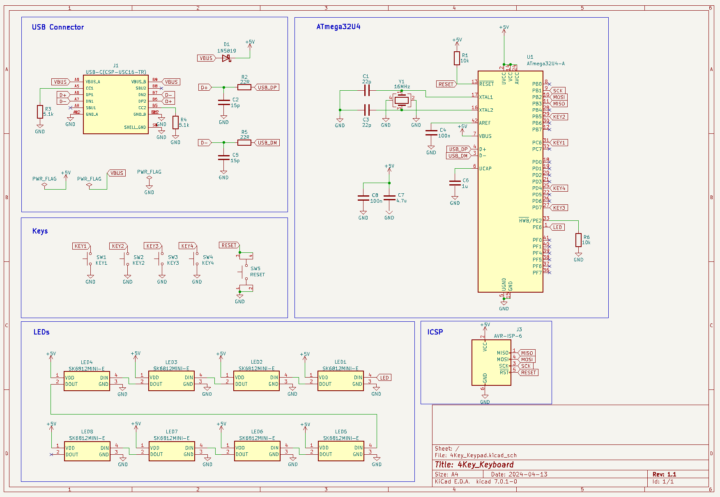Click the KEY4 label in Keys section

[x=186, y=245]
